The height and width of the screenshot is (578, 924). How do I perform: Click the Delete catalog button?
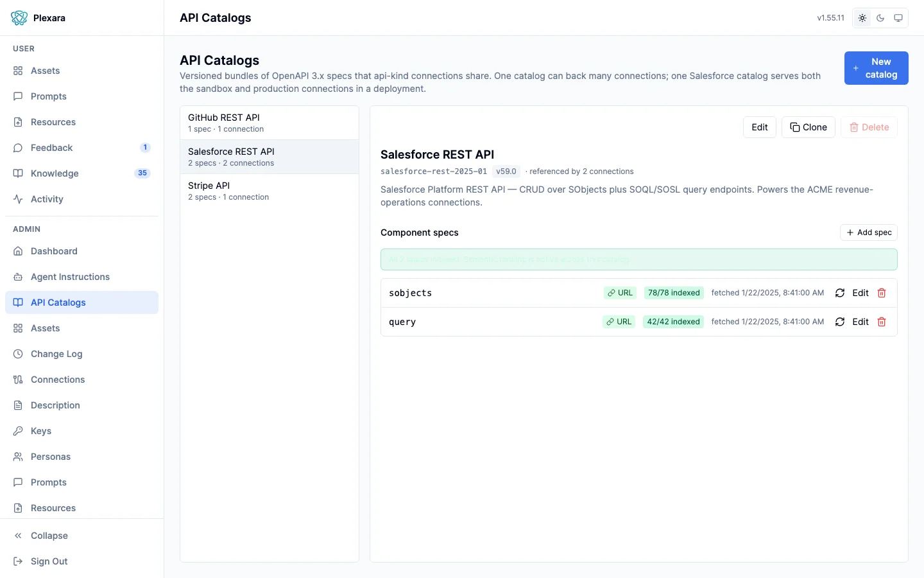[869, 127]
